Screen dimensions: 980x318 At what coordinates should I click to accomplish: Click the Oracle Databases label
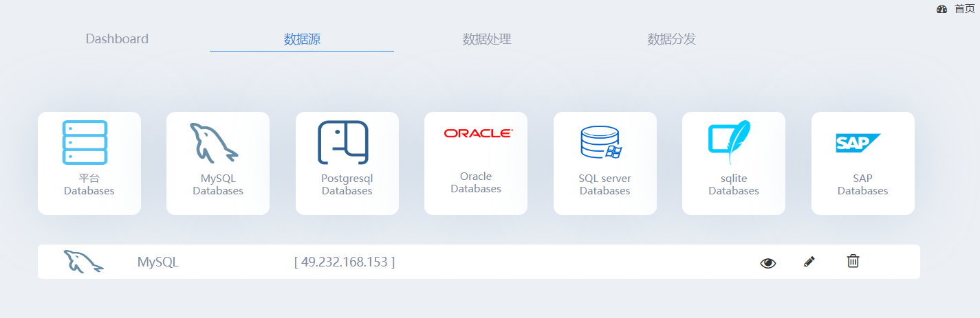pos(476,182)
